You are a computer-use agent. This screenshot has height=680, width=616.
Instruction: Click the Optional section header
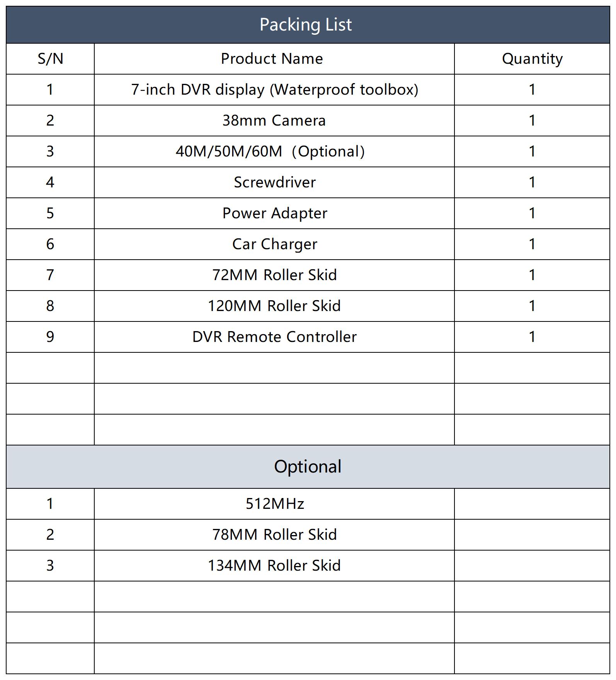click(308, 467)
